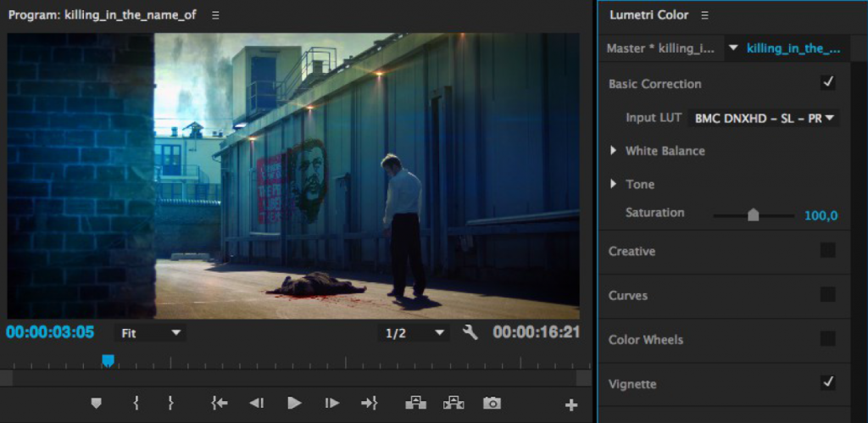Click the Go to Out point icon

tap(370, 403)
